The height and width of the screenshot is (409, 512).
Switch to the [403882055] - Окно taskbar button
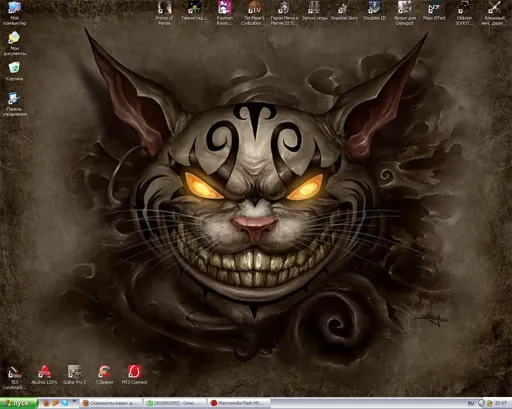(x=175, y=403)
